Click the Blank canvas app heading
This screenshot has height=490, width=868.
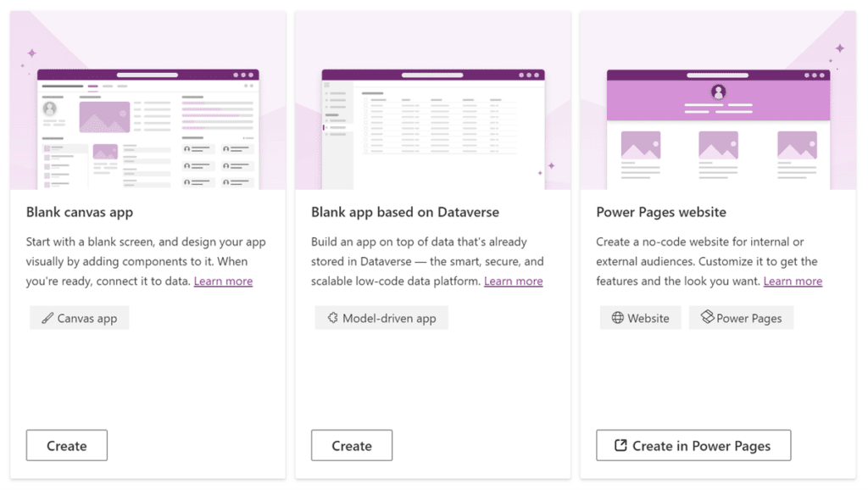tap(80, 212)
